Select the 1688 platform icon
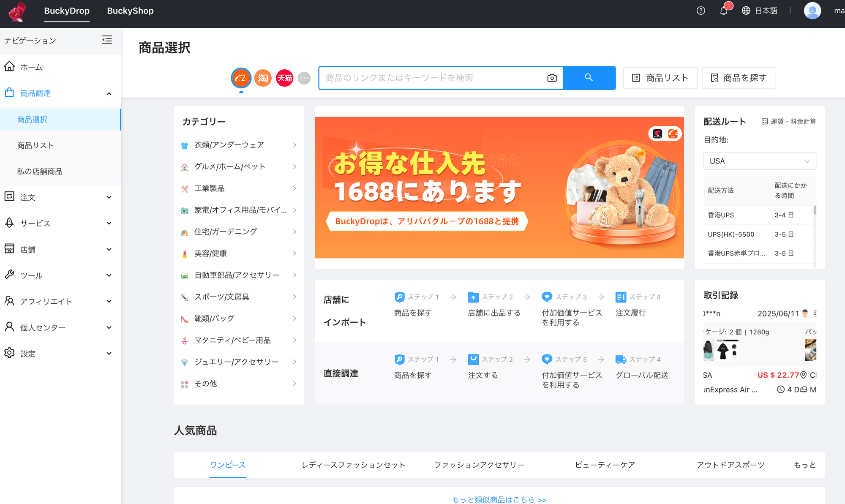845x504 pixels. point(241,78)
